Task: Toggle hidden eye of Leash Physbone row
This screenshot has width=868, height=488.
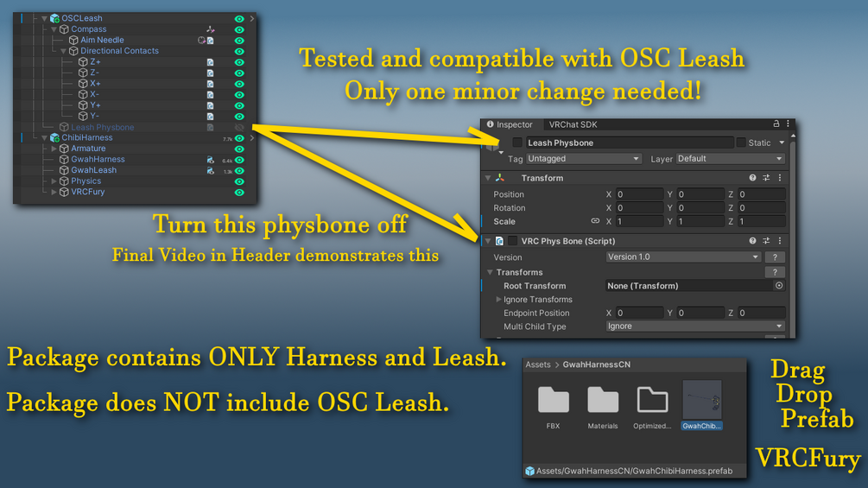Action: [239, 127]
